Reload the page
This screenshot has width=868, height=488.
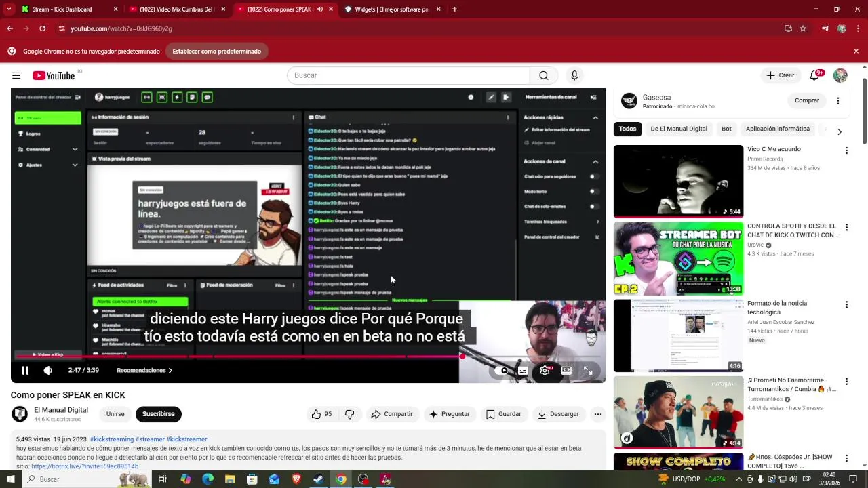(42, 28)
